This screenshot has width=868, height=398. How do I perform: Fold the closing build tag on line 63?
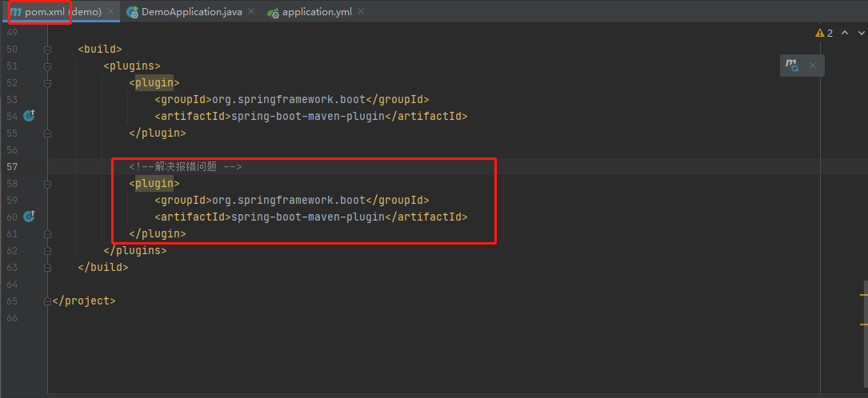tap(48, 268)
